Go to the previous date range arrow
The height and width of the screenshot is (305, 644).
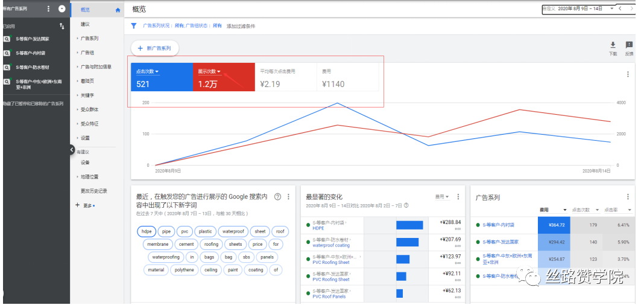tap(620, 8)
